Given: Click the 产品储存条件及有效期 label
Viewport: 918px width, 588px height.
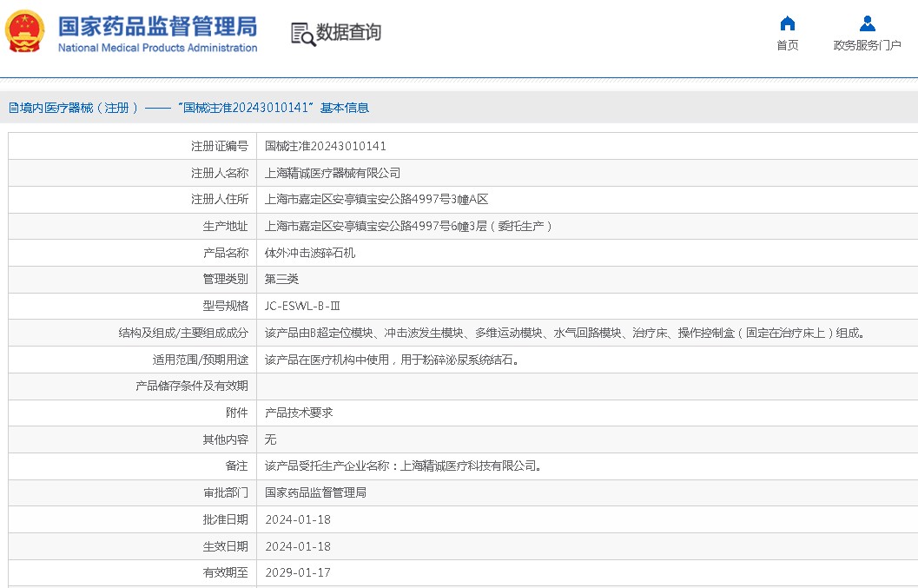Looking at the screenshot, I should (191, 386).
